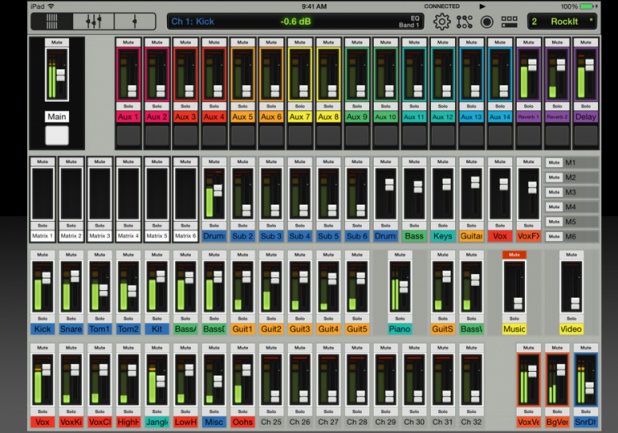Viewport: 618px width, 433px height.
Task: Select the Sub 2 subgroup label
Action: point(242,236)
